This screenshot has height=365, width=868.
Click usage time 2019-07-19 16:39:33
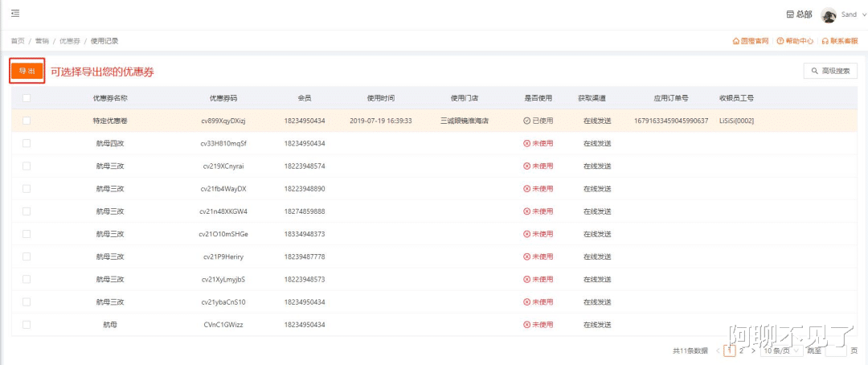(381, 121)
